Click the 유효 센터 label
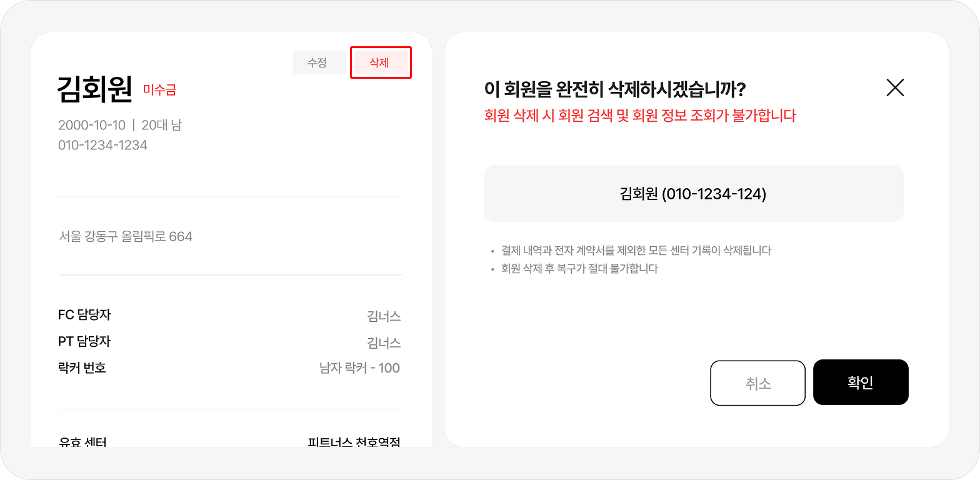Screen dimensions: 980x480 (x=82, y=442)
